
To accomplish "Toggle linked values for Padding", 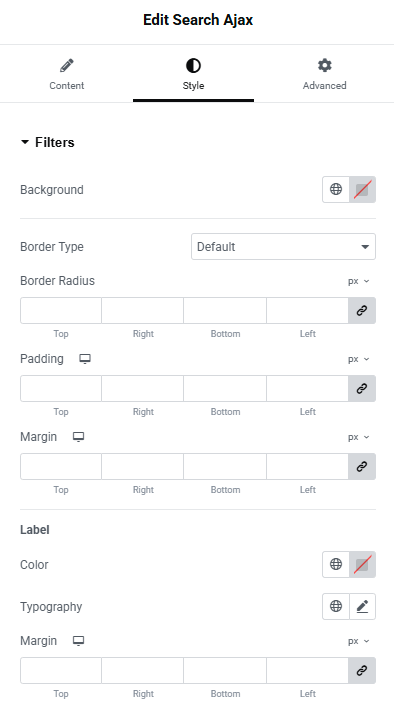I will (x=362, y=388).
